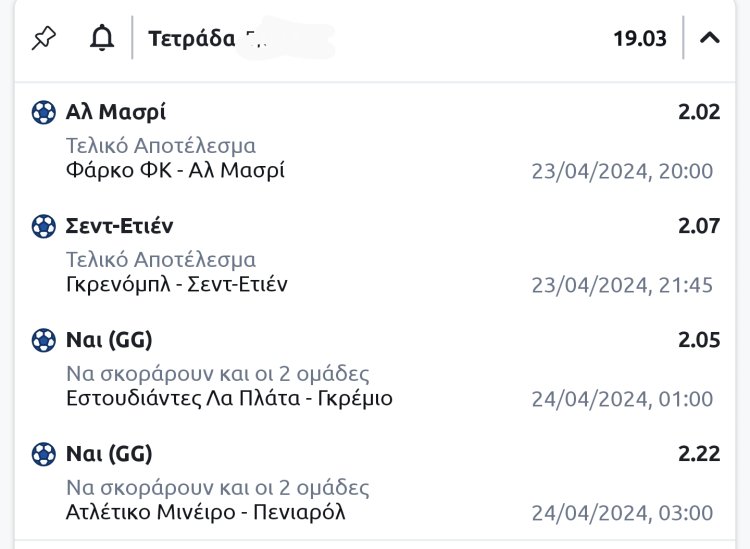
Task: Pin this Τετράδα bet slip
Action: pos(44,39)
